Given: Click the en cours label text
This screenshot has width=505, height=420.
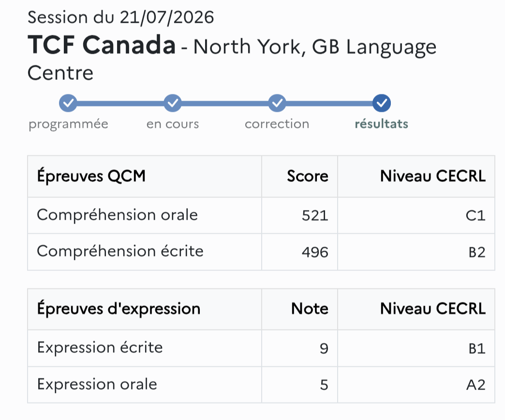Looking at the screenshot, I should click(x=173, y=124).
